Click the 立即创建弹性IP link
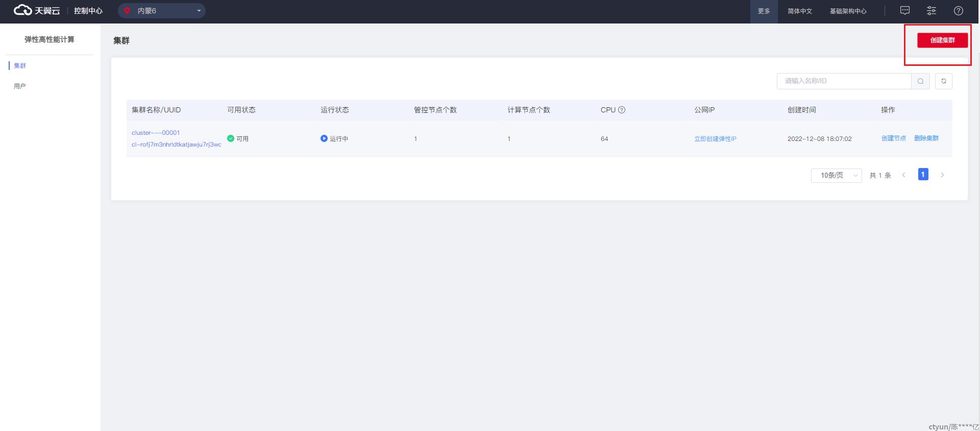This screenshot has height=431, width=980. [x=715, y=139]
